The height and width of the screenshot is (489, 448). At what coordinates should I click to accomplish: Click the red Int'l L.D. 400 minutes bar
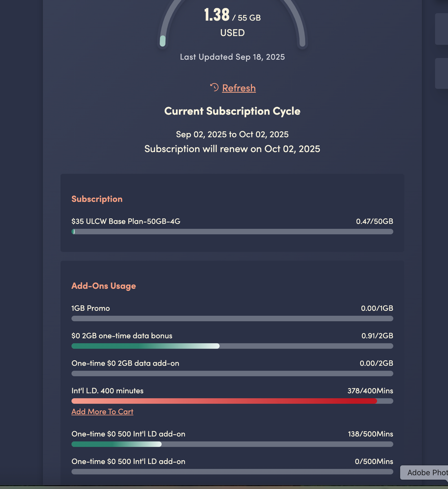pos(232,401)
